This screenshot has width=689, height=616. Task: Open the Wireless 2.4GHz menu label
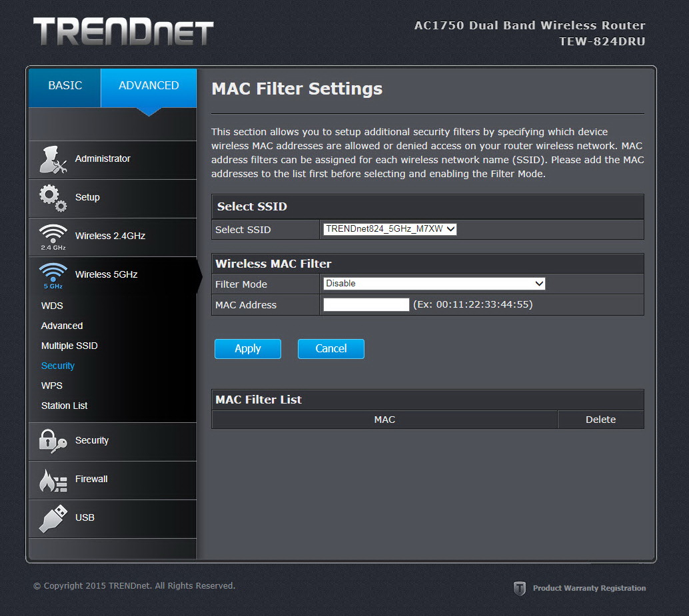[111, 236]
